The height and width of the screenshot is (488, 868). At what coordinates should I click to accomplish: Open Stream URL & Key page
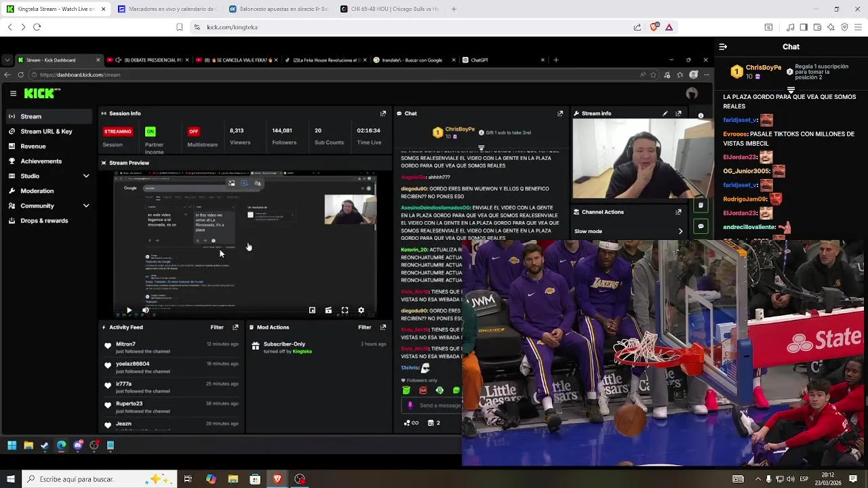(47, 131)
